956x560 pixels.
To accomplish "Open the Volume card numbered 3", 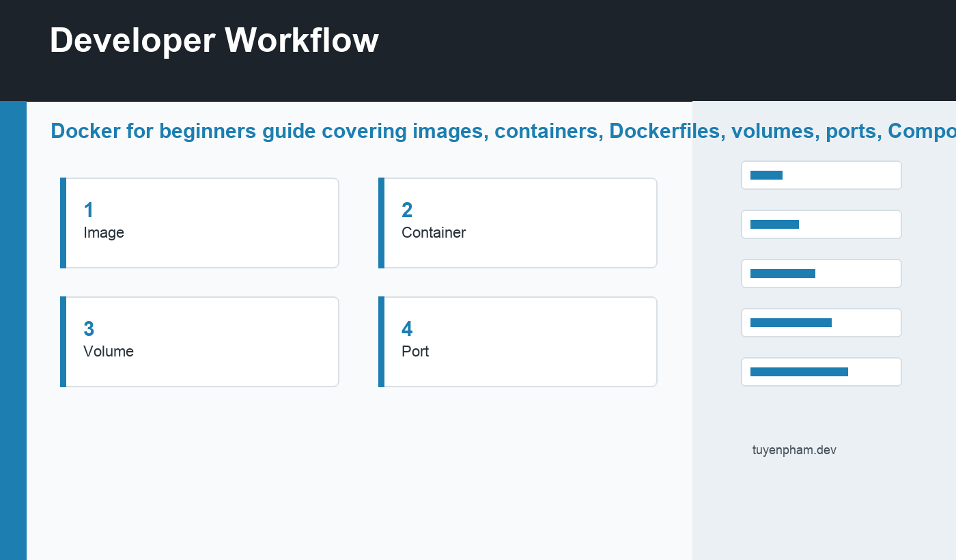I will [x=199, y=341].
